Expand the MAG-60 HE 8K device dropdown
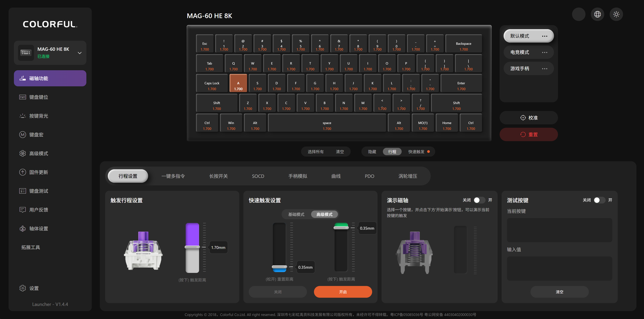 coord(79,53)
